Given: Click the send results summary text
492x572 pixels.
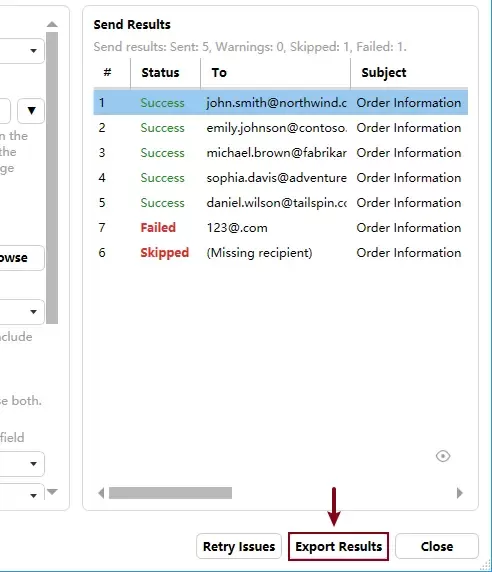Looking at the screenshot, I should coord(250,47).
